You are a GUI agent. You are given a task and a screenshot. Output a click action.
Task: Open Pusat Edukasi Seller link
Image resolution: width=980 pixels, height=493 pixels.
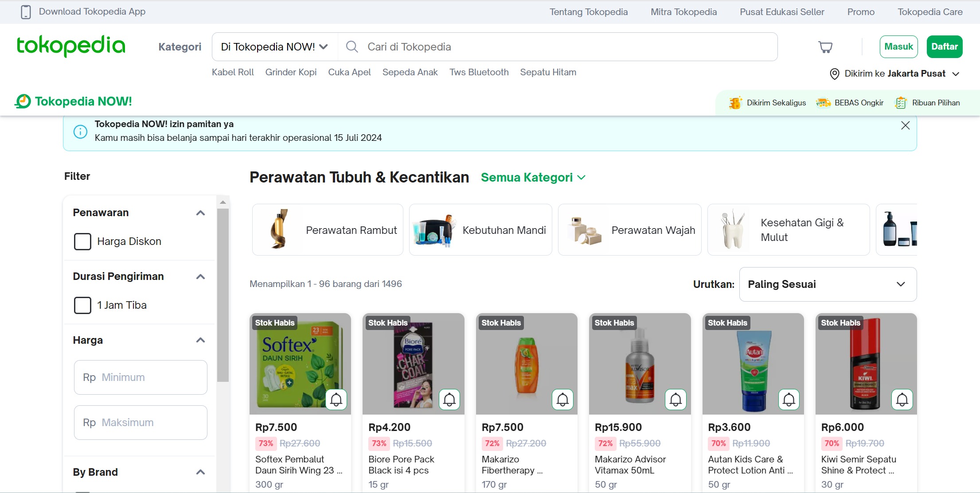click(x=782, y=12)
